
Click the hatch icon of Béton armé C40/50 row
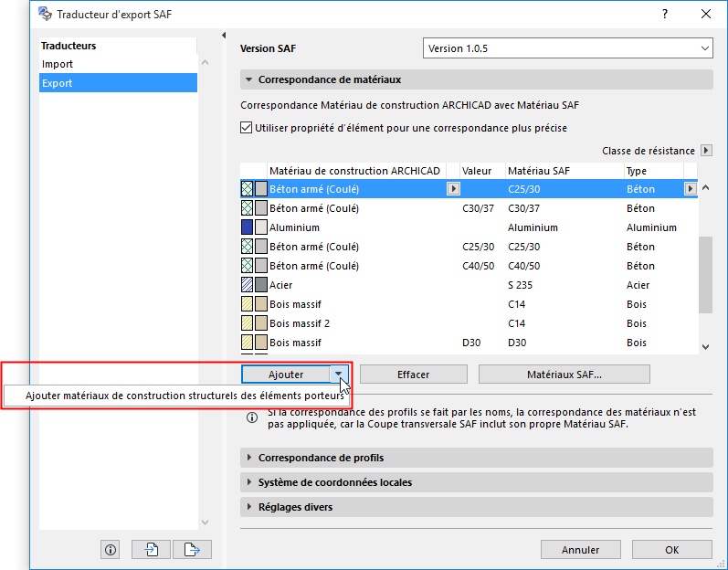pyautogui.click(x=247, y=266)
